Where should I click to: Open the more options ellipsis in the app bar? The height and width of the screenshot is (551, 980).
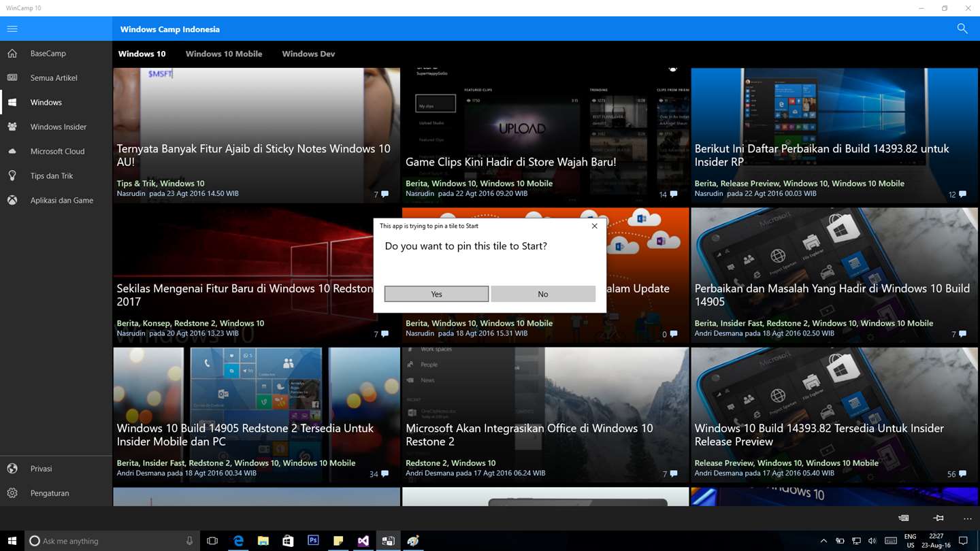968,518
